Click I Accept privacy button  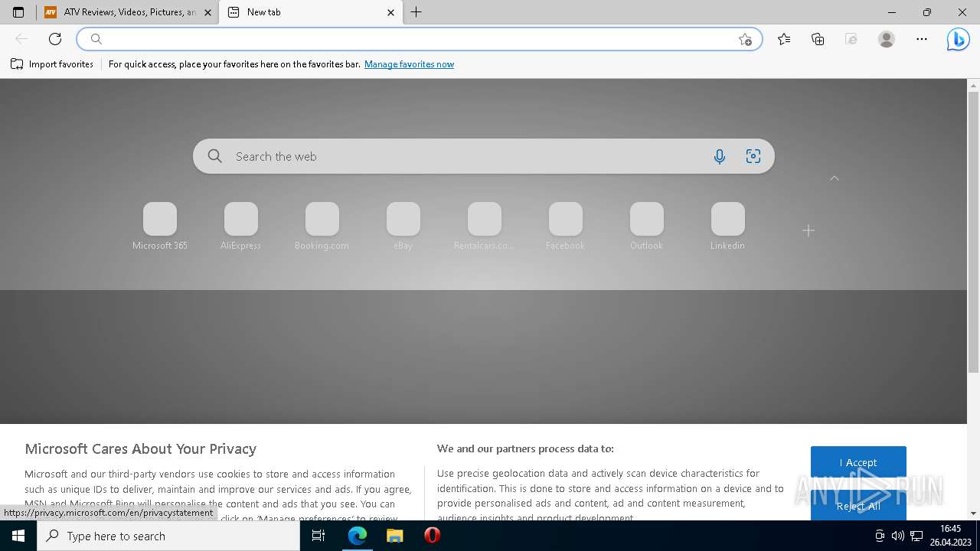click(858, 462)
